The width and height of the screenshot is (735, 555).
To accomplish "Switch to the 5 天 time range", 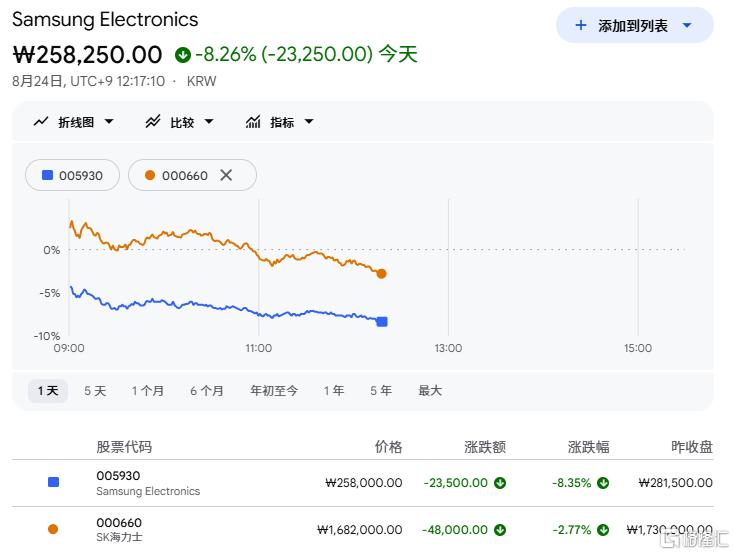I will (x=95, y=390).
